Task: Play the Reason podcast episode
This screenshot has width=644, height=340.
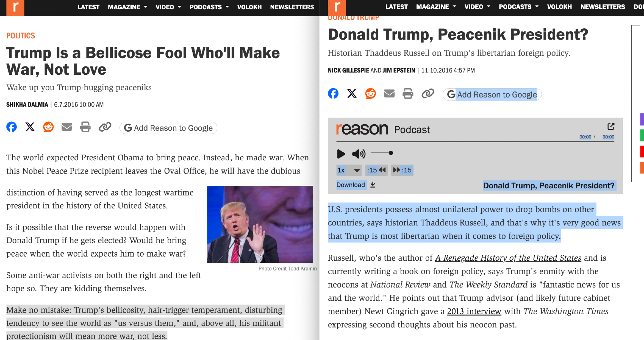Action: point(341,154)
